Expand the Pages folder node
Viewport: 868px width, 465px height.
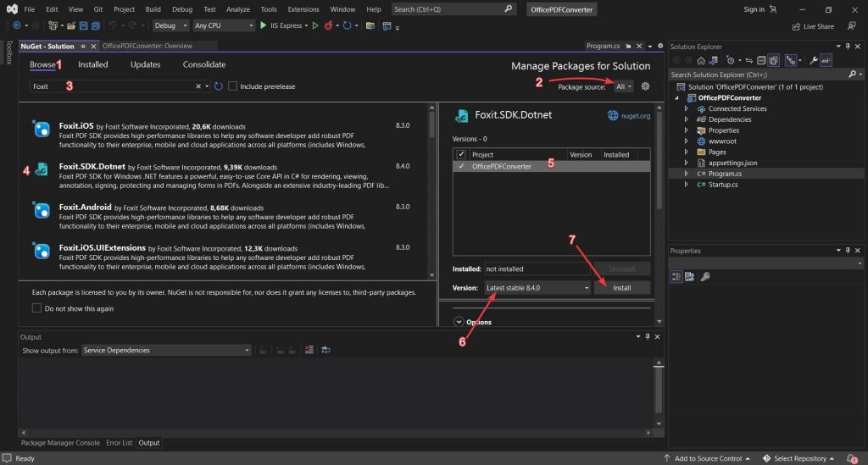(687, 152)
